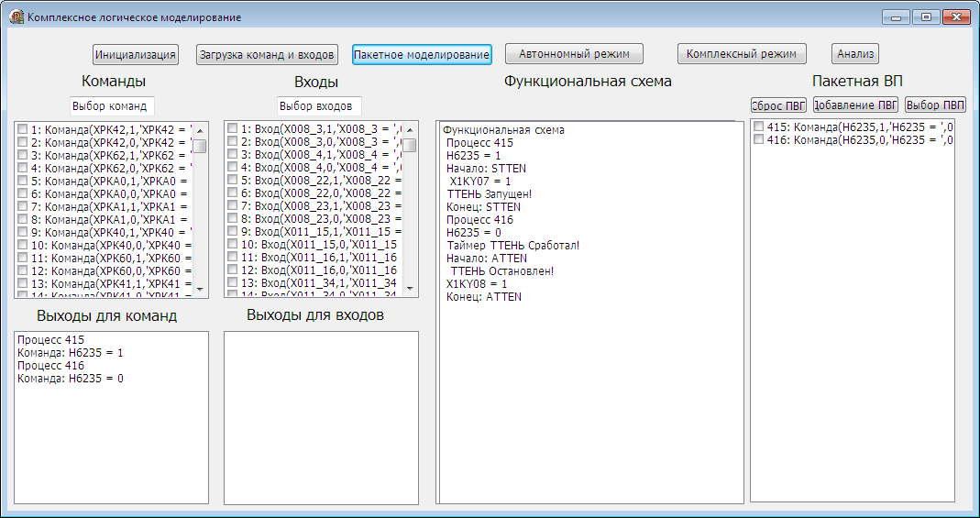Click 'Конец: ATTEN' line
This screenshot has height=518, width=980.
[484, 297]
